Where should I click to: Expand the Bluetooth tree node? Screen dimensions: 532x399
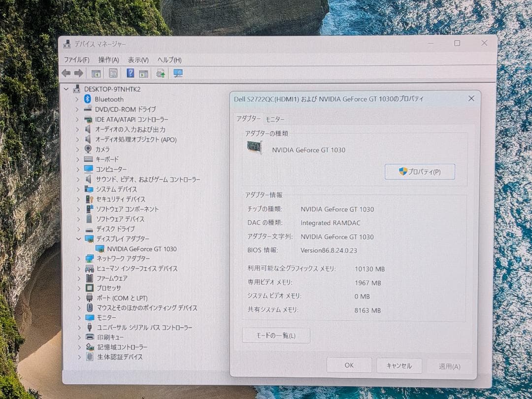pyautogui.click(x=77, y=99)
